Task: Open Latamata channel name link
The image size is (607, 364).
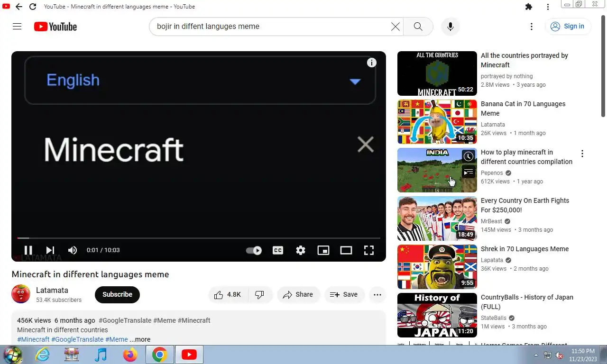Action: [52, 290]
